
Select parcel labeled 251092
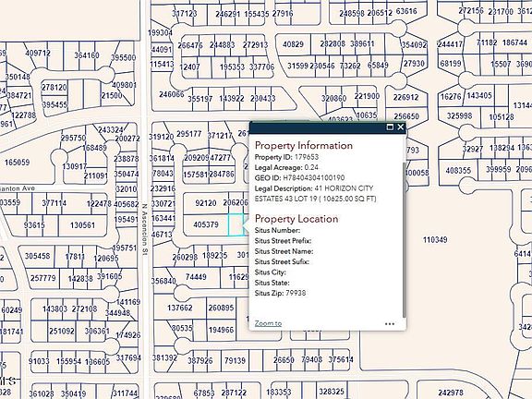62,331
